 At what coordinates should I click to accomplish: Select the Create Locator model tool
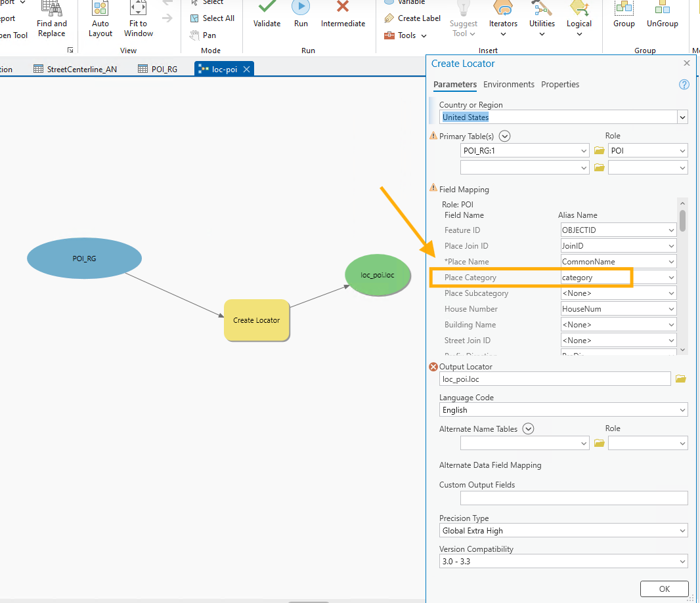pyautogui.click(x=256, y=320)
